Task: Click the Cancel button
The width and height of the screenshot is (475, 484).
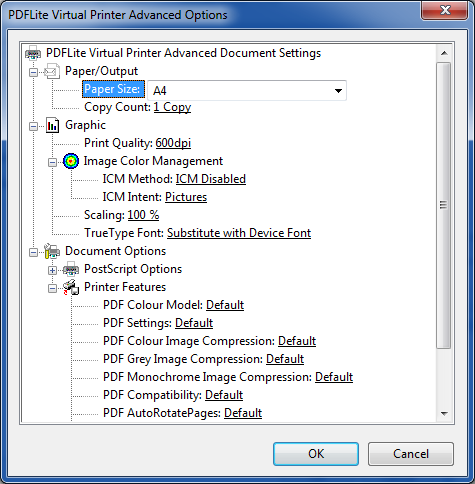Action: [x=411, y=454]
